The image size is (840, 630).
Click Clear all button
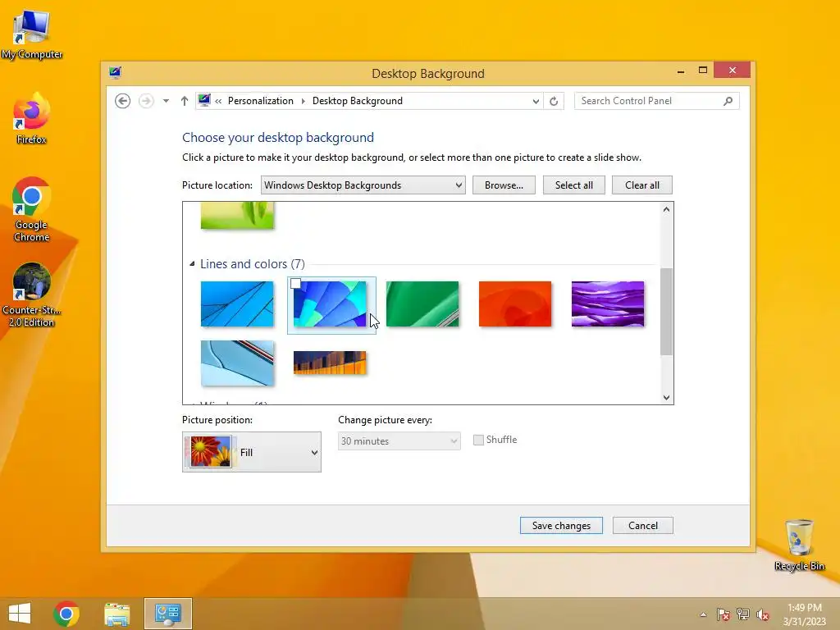[x=641, y=185]
